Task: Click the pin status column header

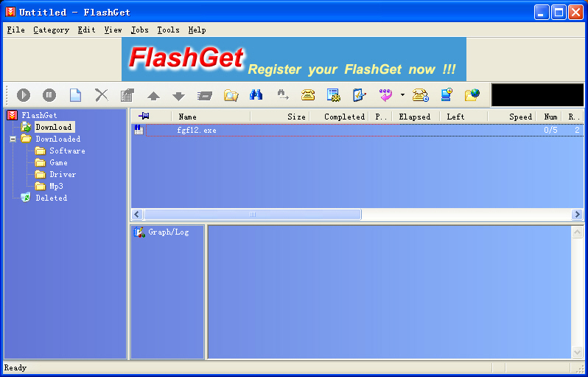Action: click(x=151, y=117)
